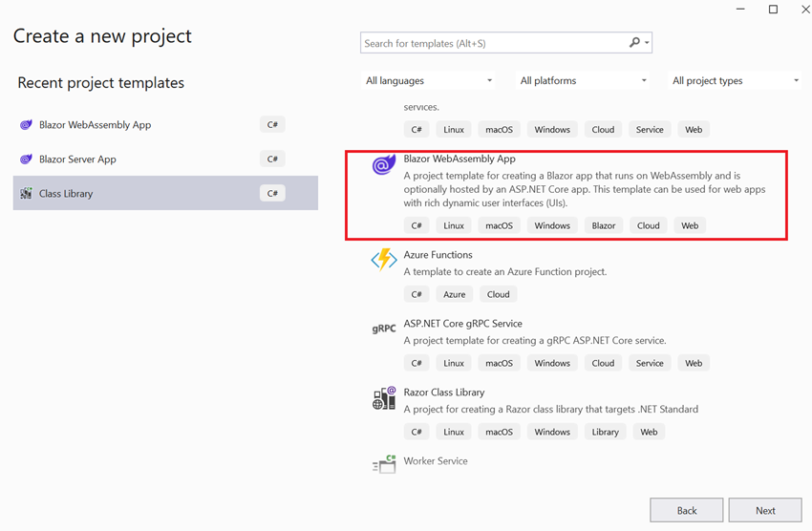Select Blazor Server App recent template
Image resolution: width=812 pixels, height=531 pixels.
165,159
